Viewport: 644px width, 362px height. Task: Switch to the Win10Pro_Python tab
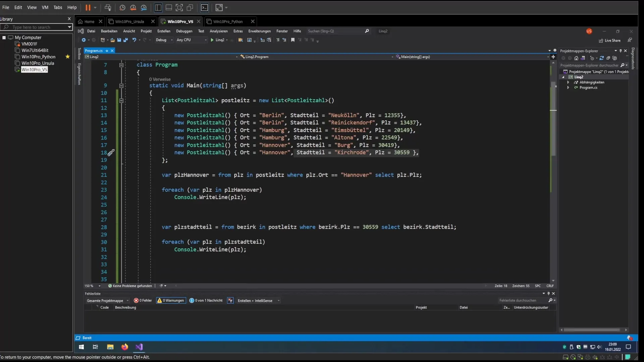pos(228,21)
